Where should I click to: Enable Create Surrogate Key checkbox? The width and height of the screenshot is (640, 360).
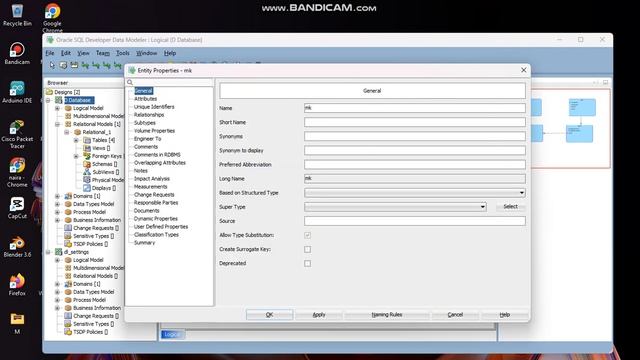307,249
